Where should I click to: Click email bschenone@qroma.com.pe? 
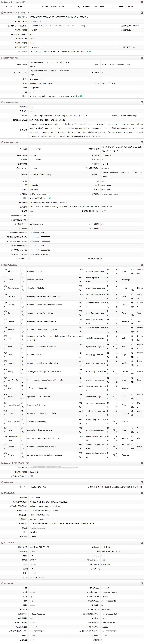pyautogui.click(x=41, y=83)
